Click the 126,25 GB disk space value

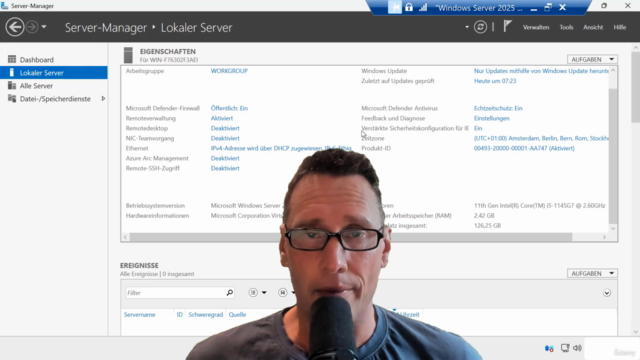pyautogui.click(x=487, y=225)
